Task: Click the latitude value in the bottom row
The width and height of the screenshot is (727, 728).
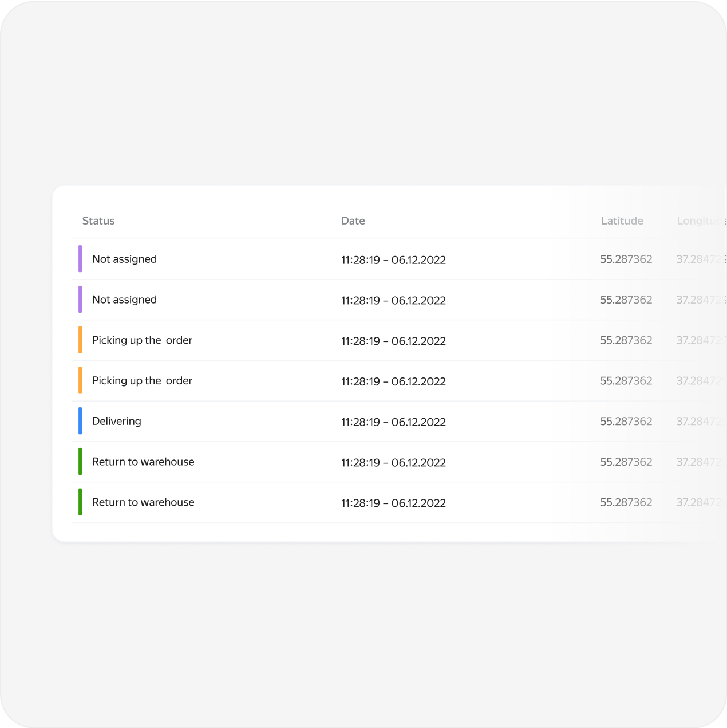Action: coord(626,502)
